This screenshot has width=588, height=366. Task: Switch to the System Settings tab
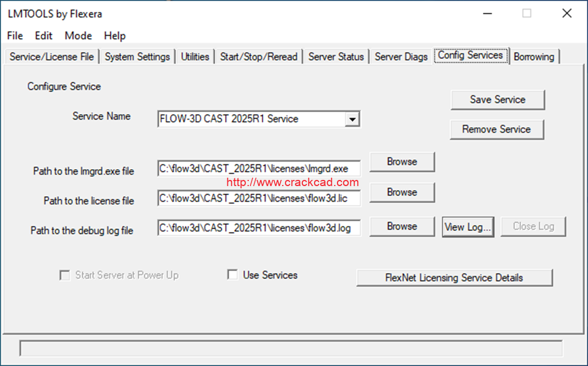pyautogui.click(x=137, y=57)
